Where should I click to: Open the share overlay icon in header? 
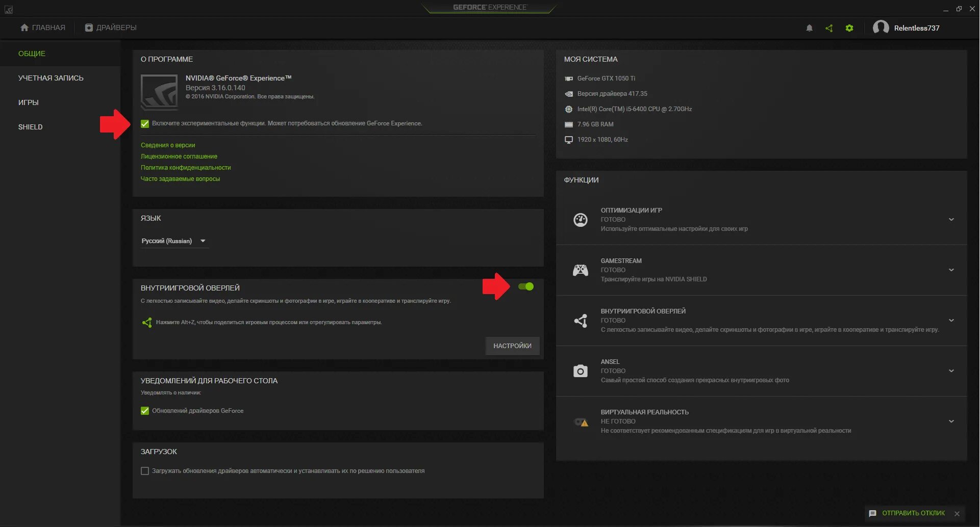point(829,28)
